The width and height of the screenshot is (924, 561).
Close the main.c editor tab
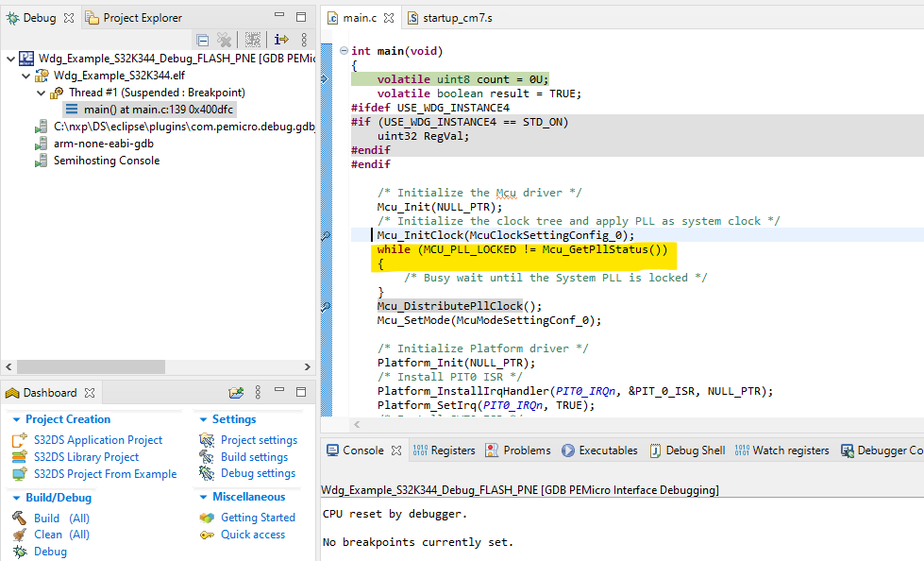[389, 18]
